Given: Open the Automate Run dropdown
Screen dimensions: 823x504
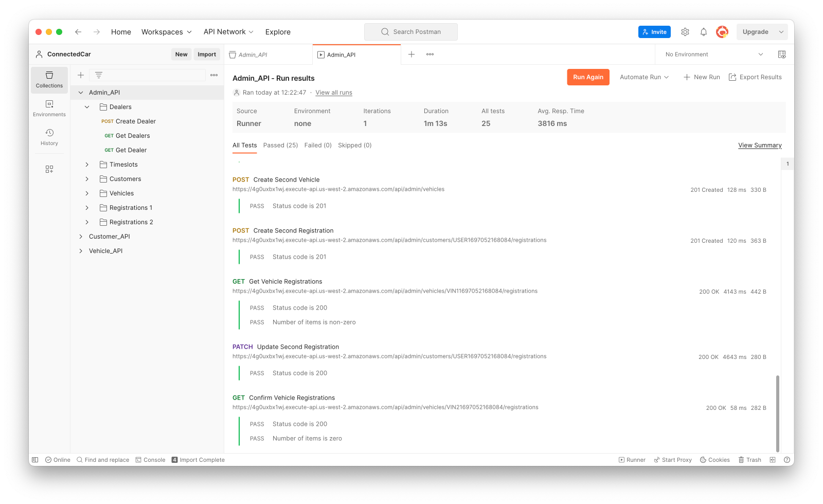Looking at the screenshot, I should (x=644, y=77).
